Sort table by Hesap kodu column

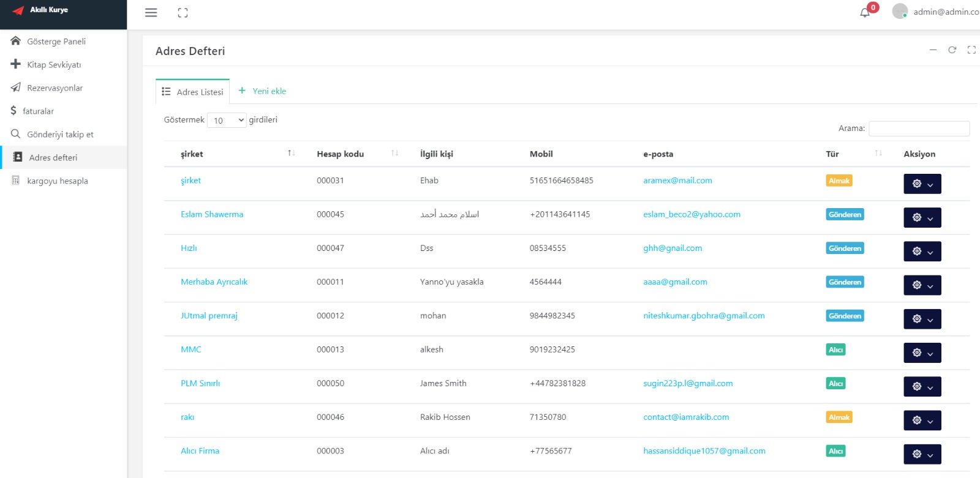point(358,154)
